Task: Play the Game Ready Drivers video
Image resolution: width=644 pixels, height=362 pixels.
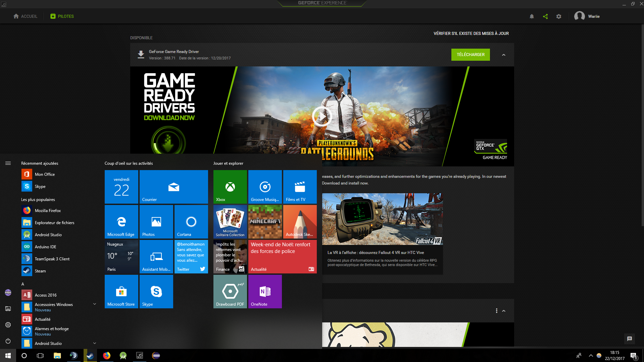Action: coord(322,116)
